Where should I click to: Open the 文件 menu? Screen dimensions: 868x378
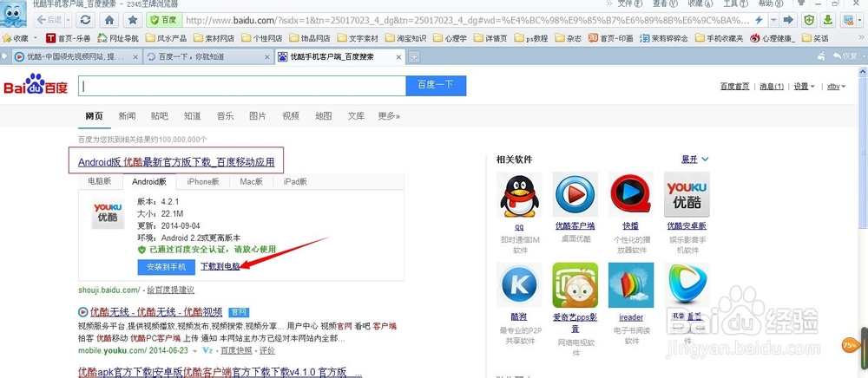(x=629, y=3)
